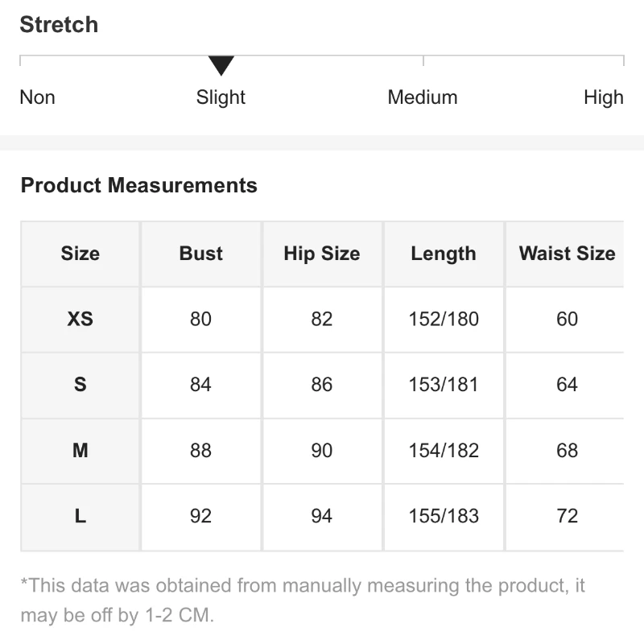Click the Hip Size column header

pyautogui.click(x=322, y=254)
